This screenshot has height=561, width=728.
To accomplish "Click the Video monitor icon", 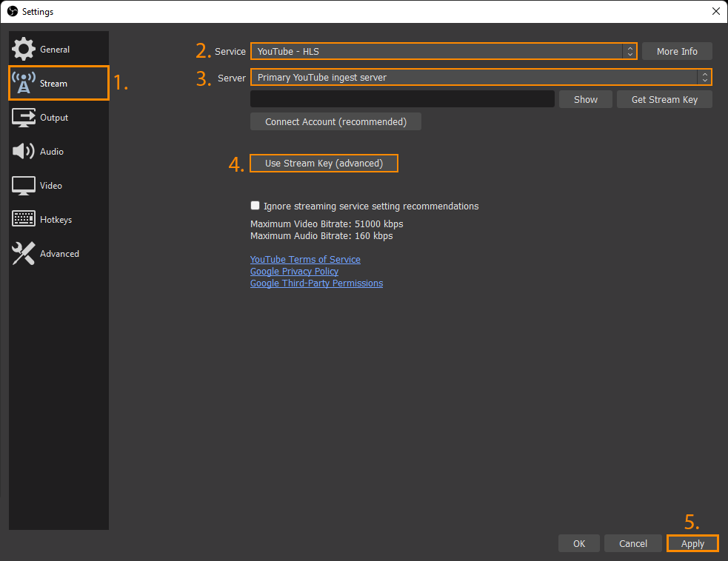I will 23,185.
